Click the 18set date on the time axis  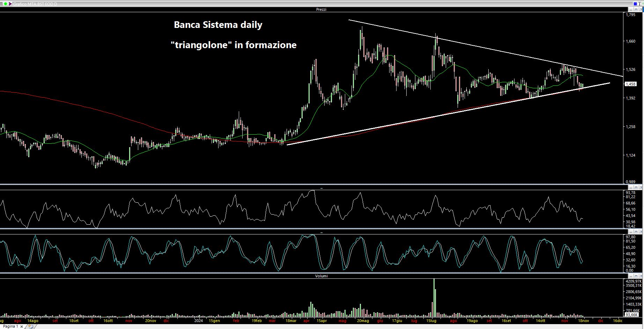coord(74,321)
